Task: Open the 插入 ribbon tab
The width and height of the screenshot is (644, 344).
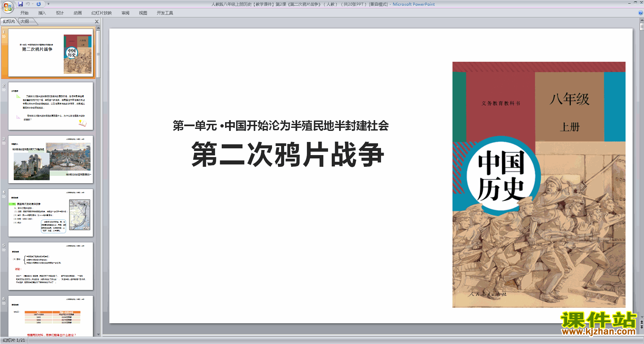Action: 42,13
